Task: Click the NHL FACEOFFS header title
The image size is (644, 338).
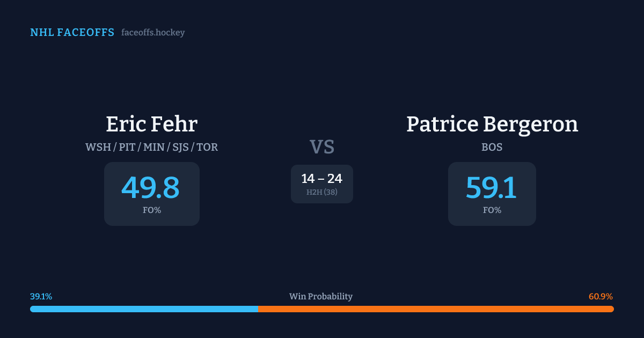Action: coord(72,33)
